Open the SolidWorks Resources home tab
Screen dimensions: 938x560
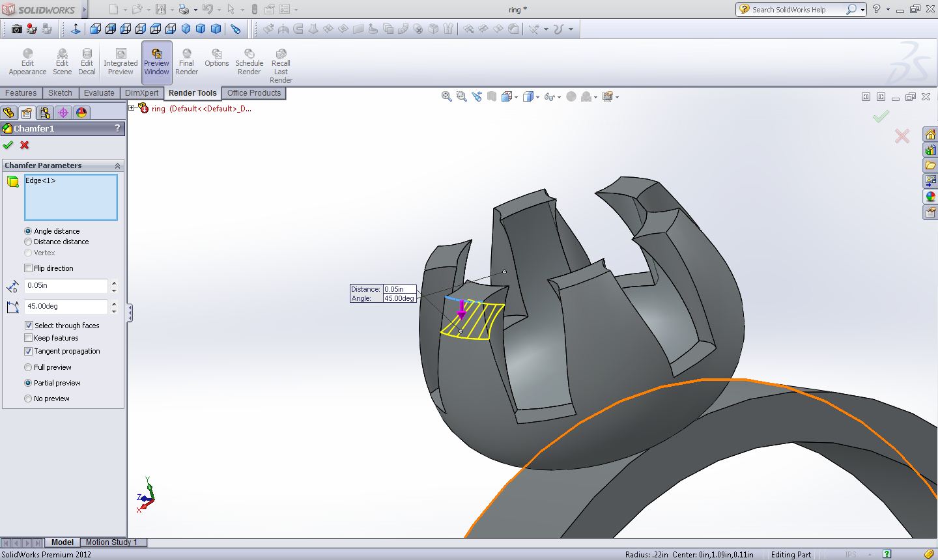pos(930,134)
